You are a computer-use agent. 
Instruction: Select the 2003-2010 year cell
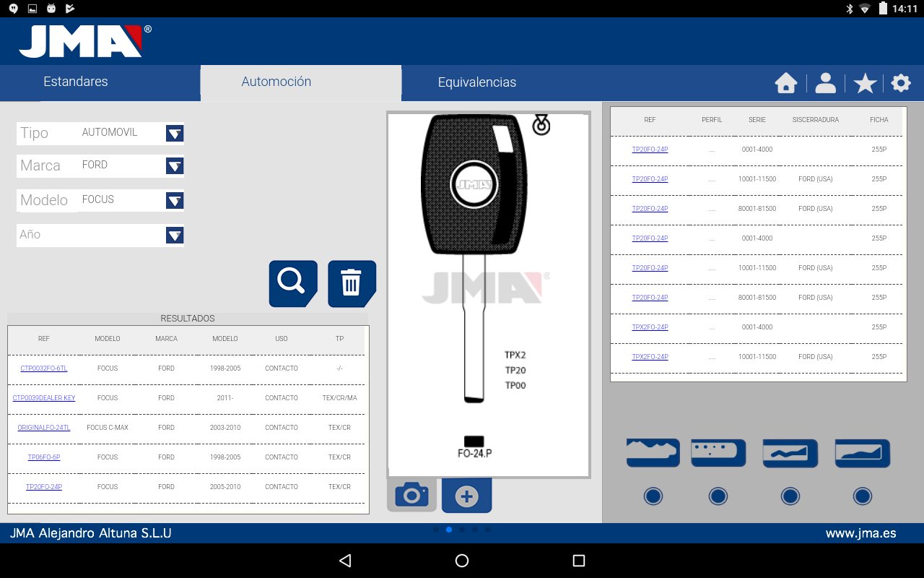coord(225,428)
